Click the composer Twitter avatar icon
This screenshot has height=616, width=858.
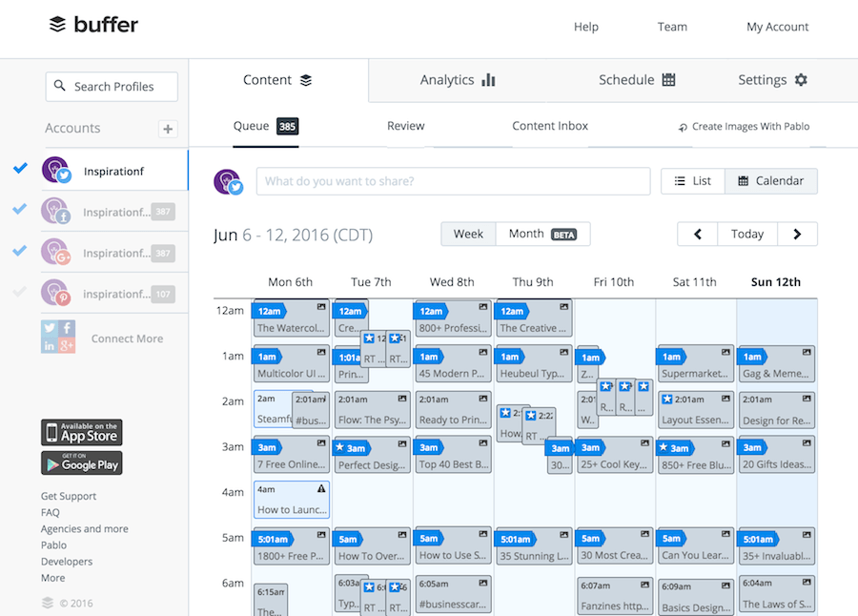(x=228, y=182)
